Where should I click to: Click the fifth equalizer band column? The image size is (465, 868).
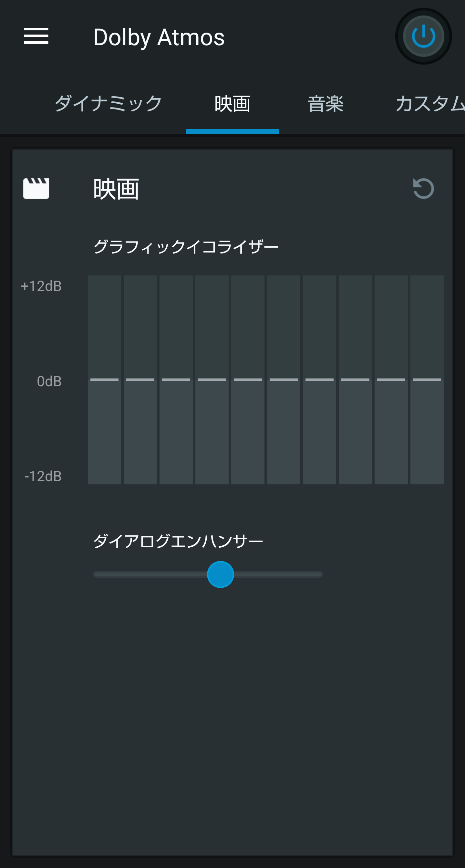click(x=248, y=380)
